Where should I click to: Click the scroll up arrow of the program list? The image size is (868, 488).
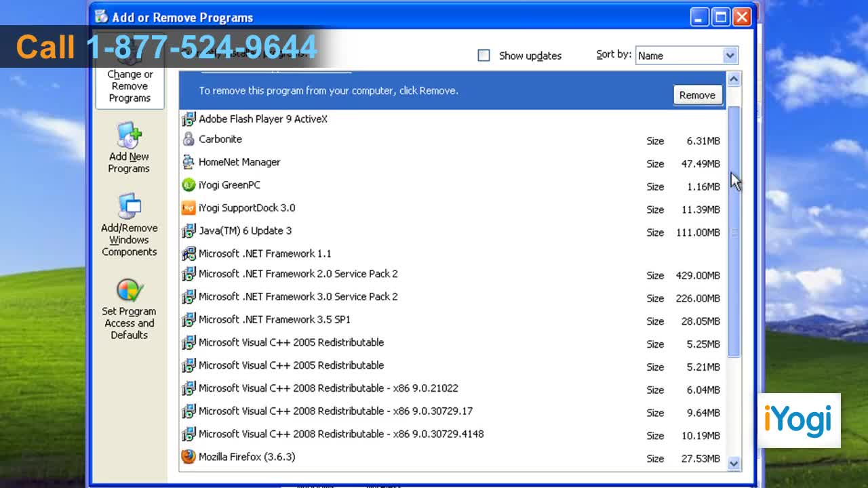point(734,79)
